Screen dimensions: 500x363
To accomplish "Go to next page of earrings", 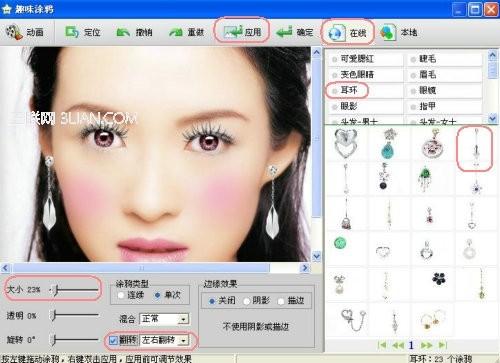I will tap(427, 345).
